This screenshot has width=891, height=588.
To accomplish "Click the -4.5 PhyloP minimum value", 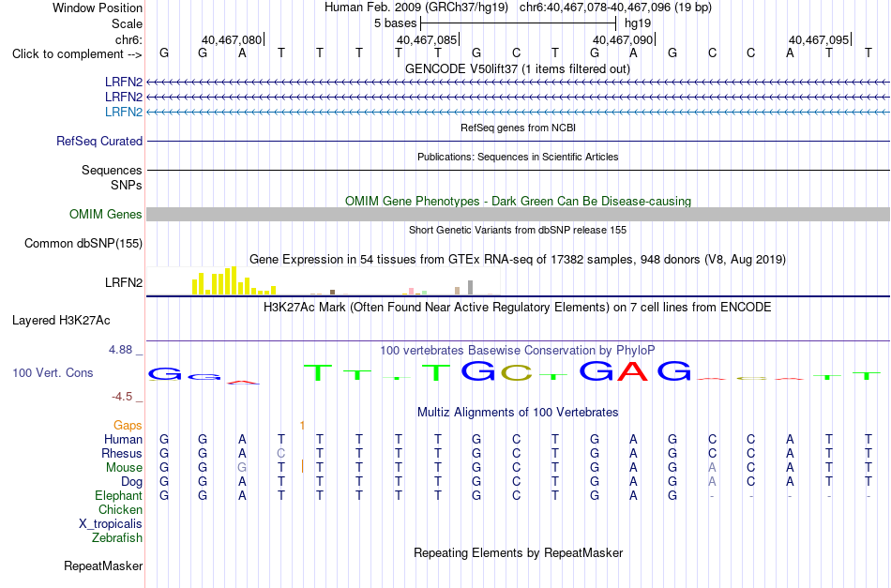I will point(122,396).
